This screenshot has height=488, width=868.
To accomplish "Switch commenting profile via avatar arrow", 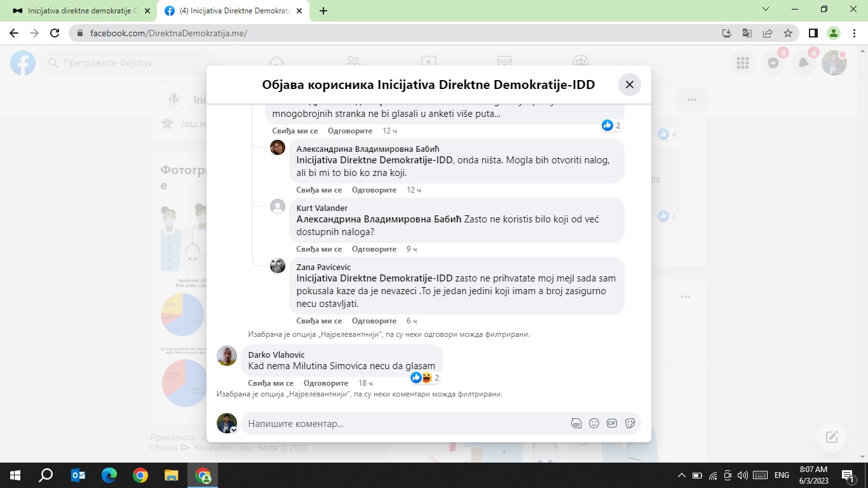I will pos(233,430).
